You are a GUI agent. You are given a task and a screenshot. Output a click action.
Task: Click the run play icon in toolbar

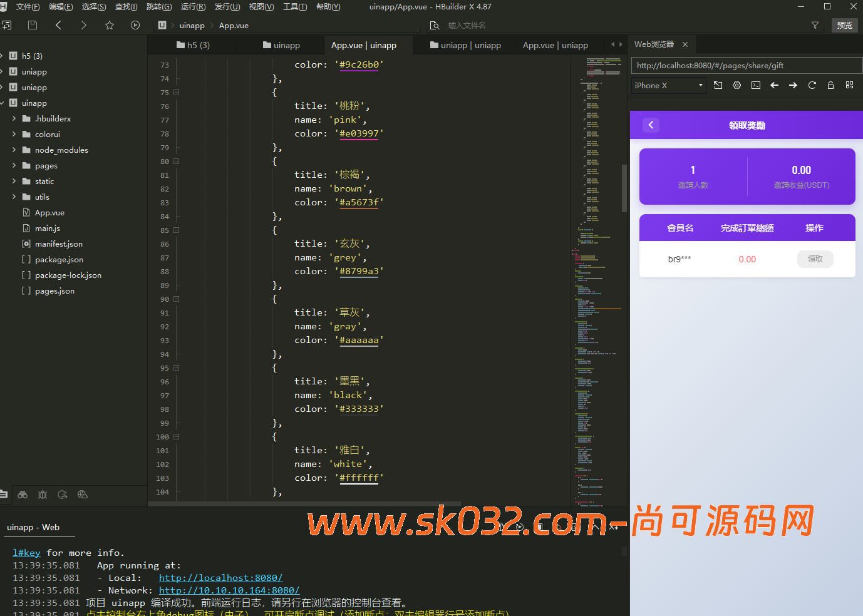coord(135,25)
